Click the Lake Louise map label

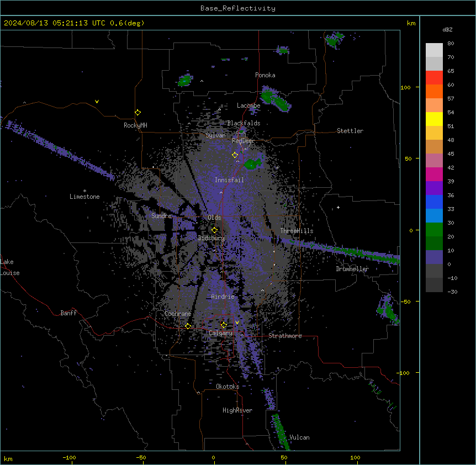click(x=10, y=267)
